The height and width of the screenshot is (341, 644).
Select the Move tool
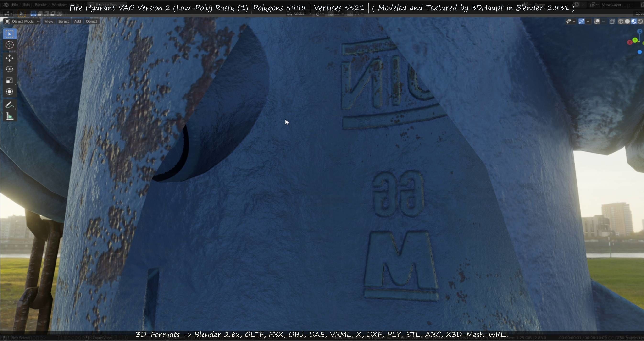point(10,58)
